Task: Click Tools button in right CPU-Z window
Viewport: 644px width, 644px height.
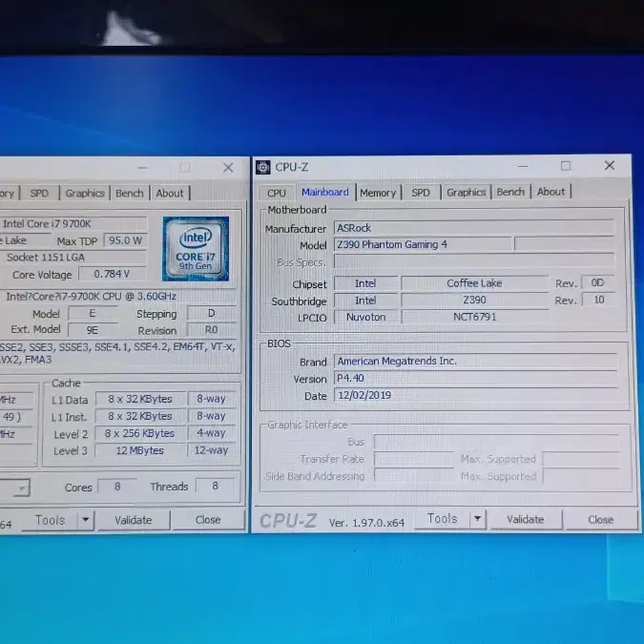Action: pos(442,519)
